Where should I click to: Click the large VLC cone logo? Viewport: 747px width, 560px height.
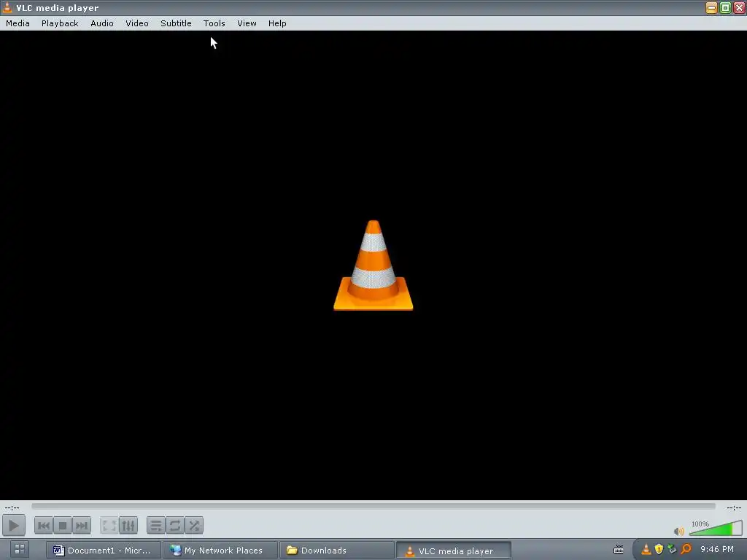pos(373,265)
